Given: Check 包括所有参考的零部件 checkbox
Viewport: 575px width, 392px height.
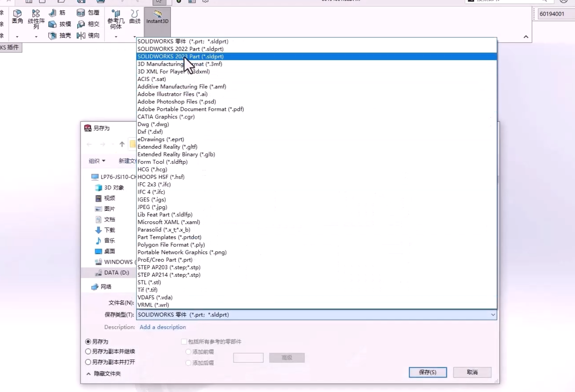Looking at the screenshot, I should pyautogui.click(x=184, y=342).
